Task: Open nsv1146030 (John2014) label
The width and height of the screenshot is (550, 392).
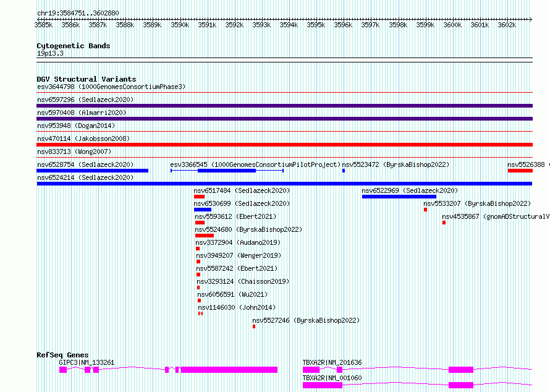Action: click(x=237, y=307)
